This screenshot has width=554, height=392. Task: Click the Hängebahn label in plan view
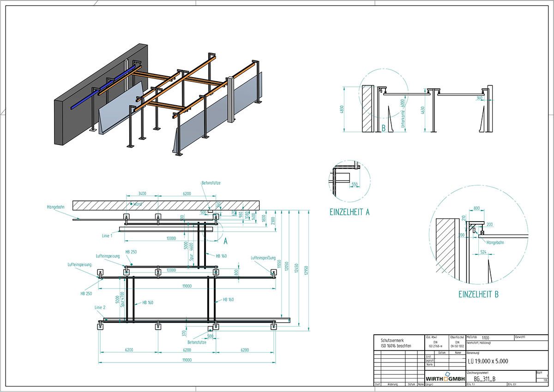57,207
